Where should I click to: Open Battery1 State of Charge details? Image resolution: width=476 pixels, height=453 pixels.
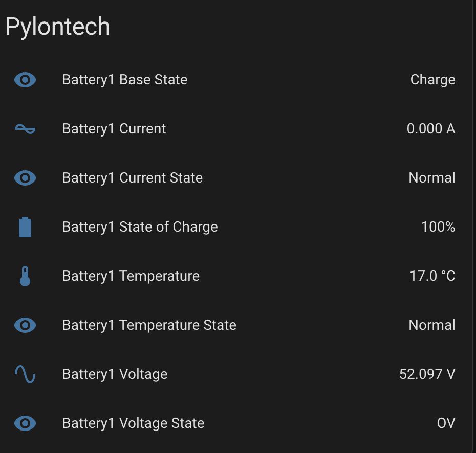coord(140,227)
